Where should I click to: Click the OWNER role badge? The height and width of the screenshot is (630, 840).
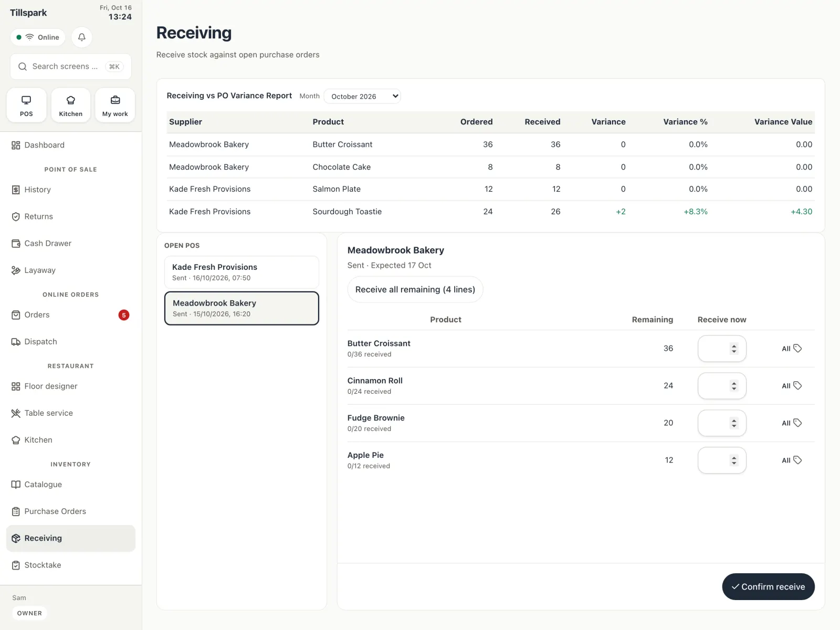point(29,613)
